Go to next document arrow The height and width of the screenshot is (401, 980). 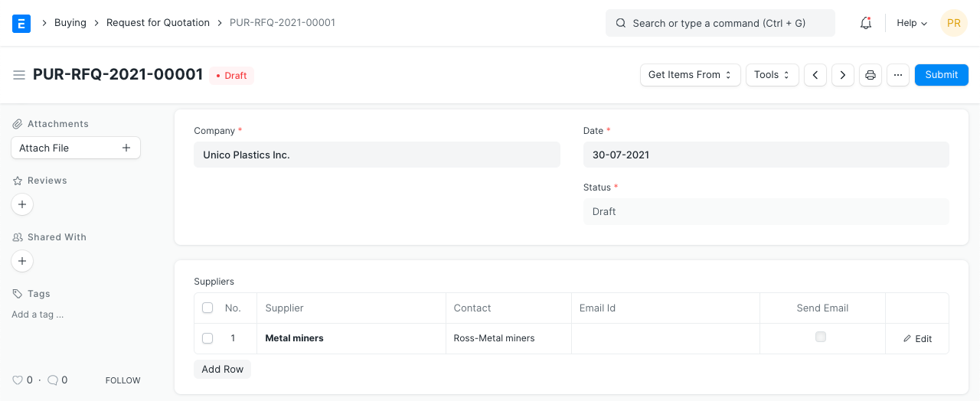tap(843, 75)
